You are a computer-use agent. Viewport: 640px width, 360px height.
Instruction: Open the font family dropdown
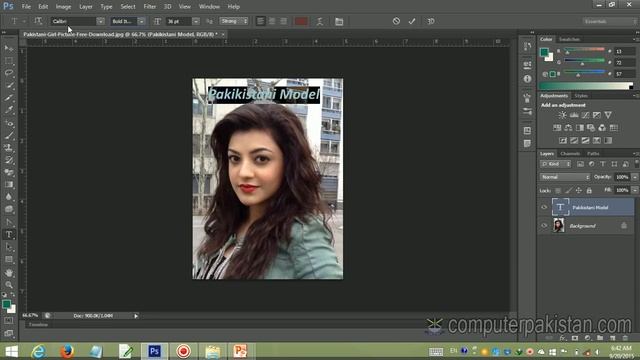100,21
